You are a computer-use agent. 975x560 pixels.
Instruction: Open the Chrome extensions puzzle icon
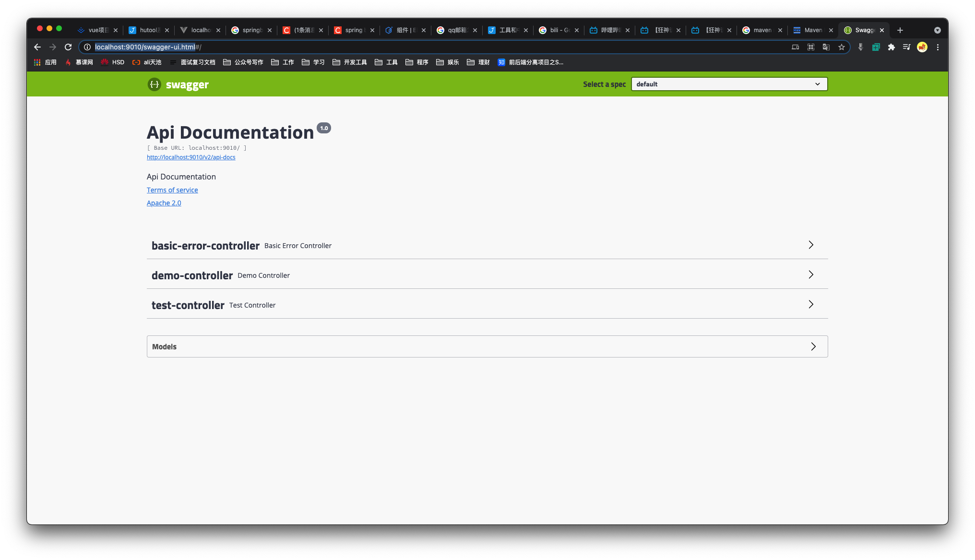pos(891,47)
